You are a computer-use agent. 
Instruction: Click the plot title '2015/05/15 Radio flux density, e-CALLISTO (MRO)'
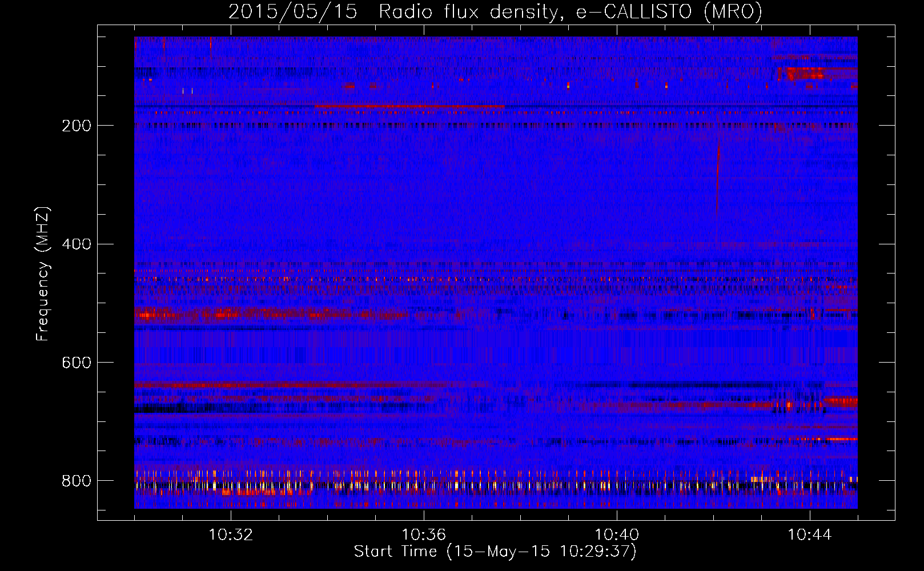click(x=495, y=11)
